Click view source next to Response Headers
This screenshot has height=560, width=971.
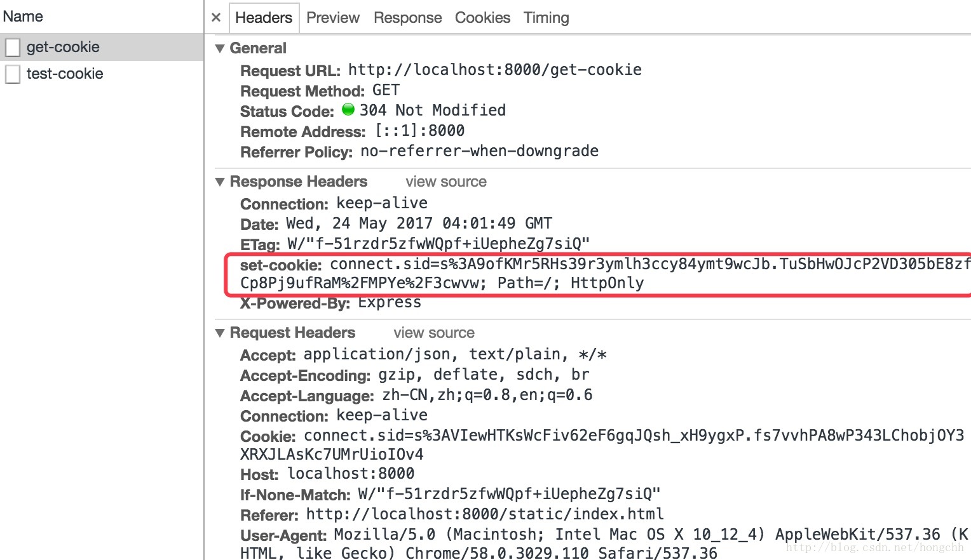tap(446, 182)
